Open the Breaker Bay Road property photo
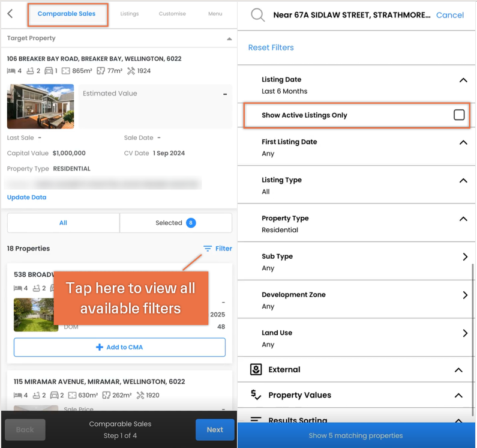Viewport: 477px width, 448px height. (x=40, y=106)
